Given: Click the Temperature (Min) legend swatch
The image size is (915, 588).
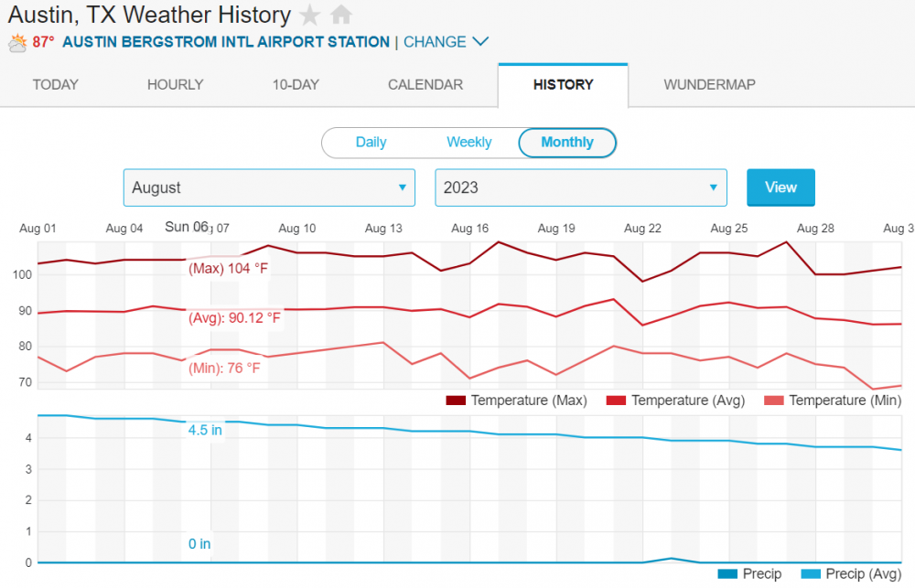Looking at the screenshot, I should coord(773,401).
